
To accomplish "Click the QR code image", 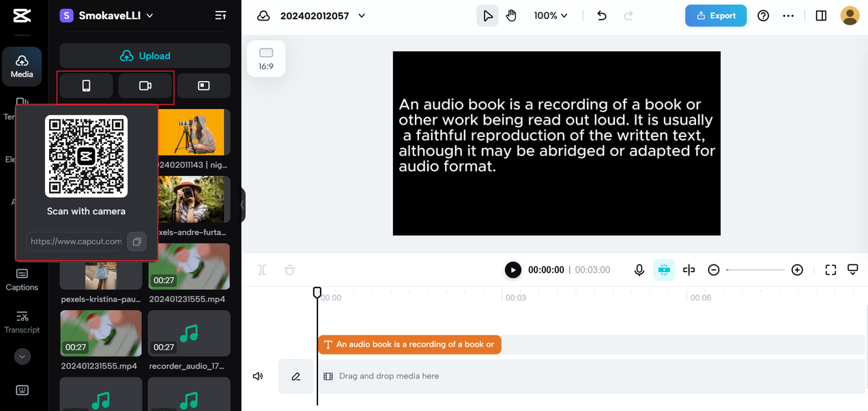I will coord(86,156).
